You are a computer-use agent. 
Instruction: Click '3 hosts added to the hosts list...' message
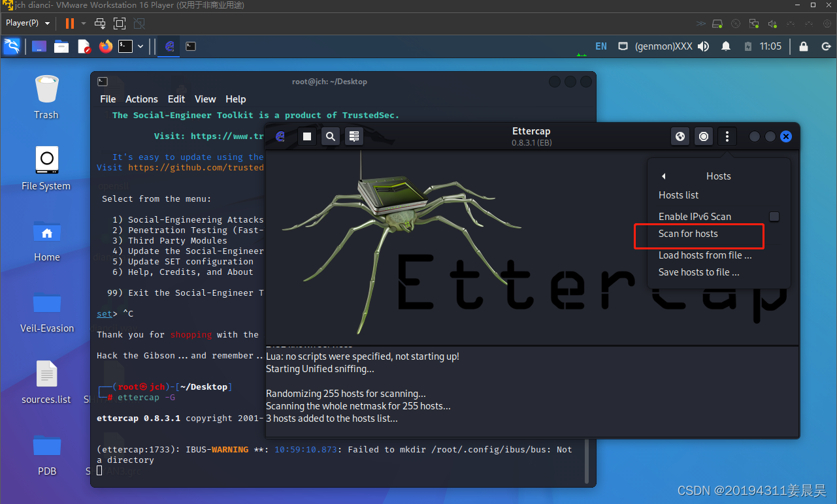coord(331,418)
